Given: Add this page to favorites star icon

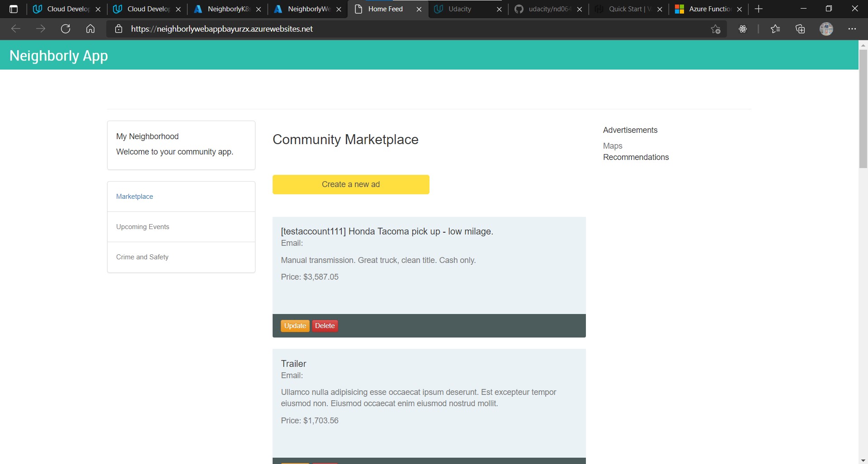Looking at the screenshot, I should tap(716, 29).
